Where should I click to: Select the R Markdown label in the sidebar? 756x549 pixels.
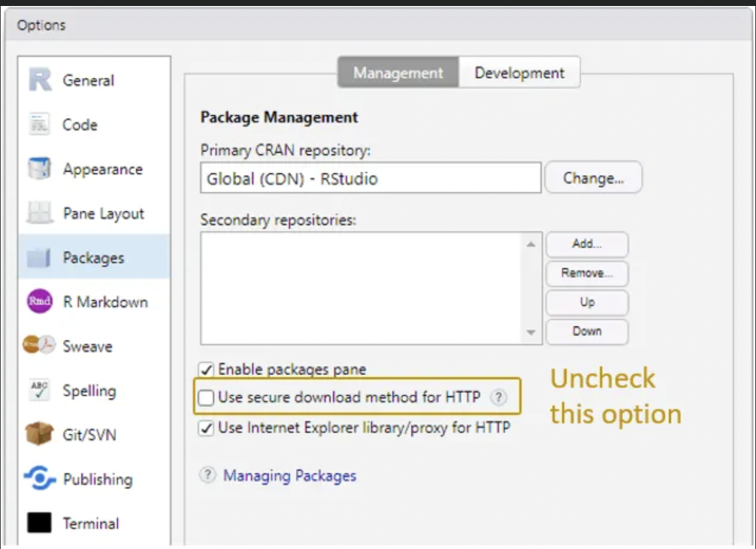click(x=106, y=302)
